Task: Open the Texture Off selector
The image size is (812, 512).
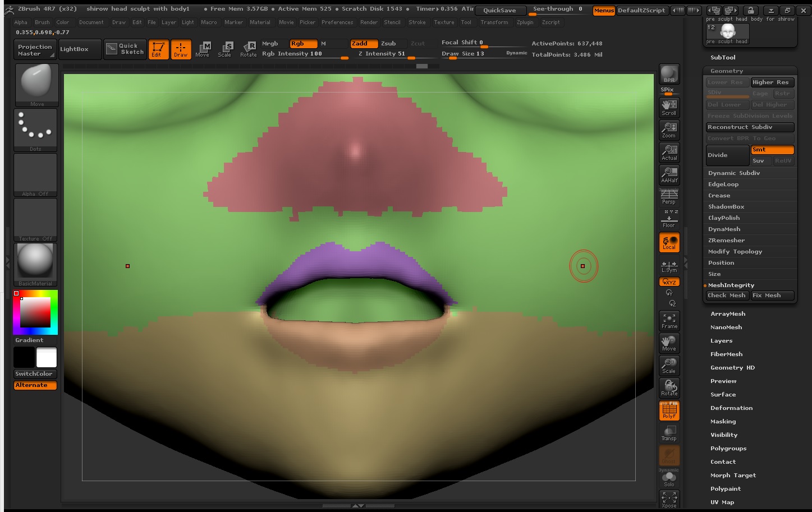Action: (x=36, y=220)
